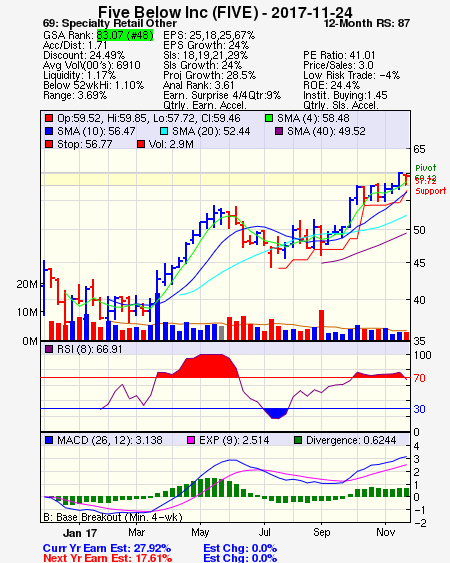Click Next Yr Earn Est: 17.61% text
Viewport: 450px width, 563px height.
pyautogui.click(x=107, y=558)
